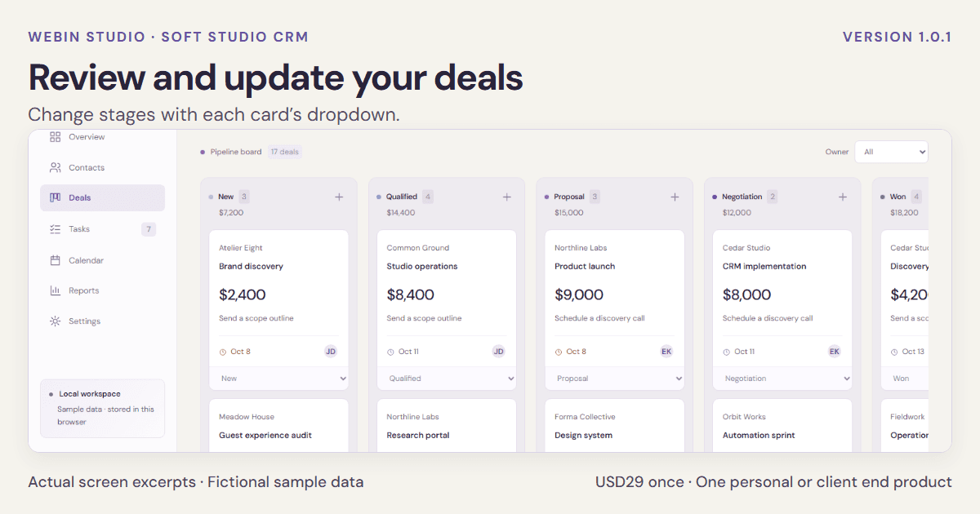This screenshot has width=980, height=514.
Task: Open stage dropdown on Studio operations card
Action: tap(447, 379)
